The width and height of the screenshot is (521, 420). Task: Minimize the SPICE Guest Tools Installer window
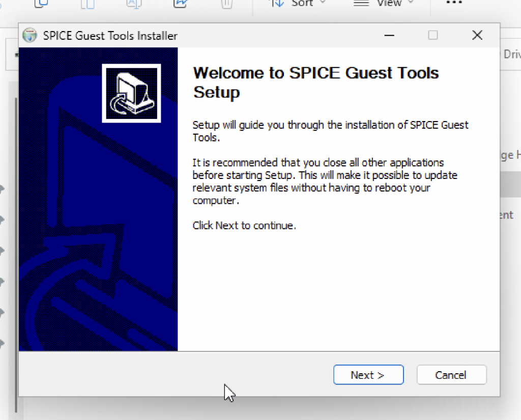389,35
